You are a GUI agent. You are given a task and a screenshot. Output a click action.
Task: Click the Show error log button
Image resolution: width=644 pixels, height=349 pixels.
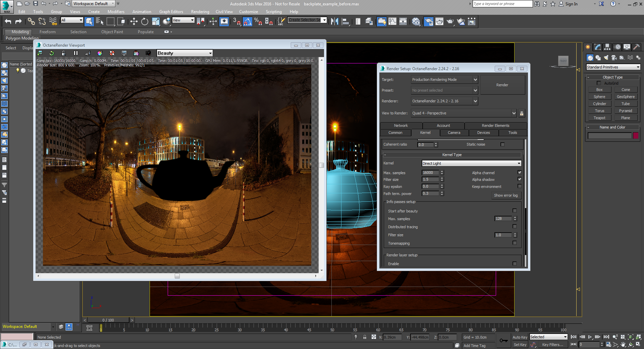(505, 195)
